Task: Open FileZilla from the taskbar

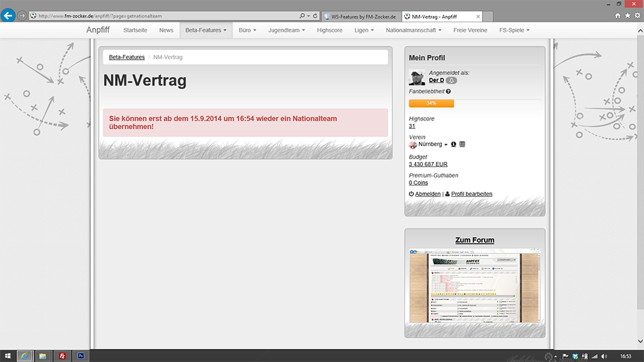Action: 62,355
